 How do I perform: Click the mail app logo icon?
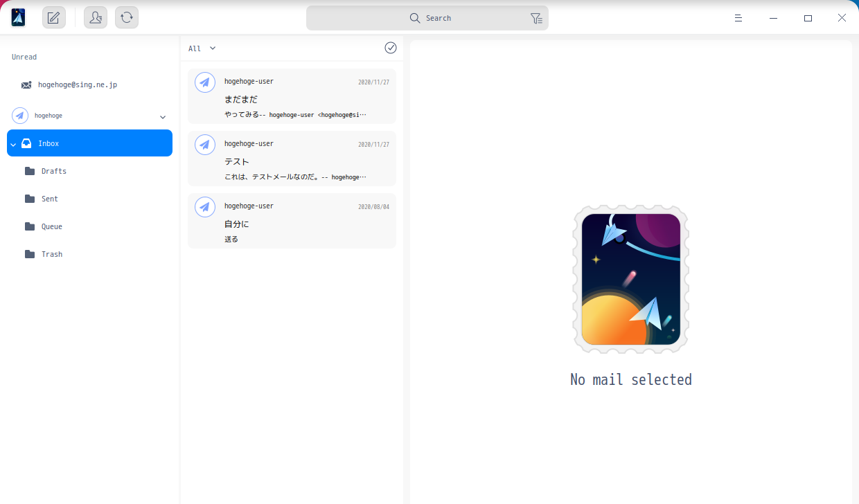18,17
